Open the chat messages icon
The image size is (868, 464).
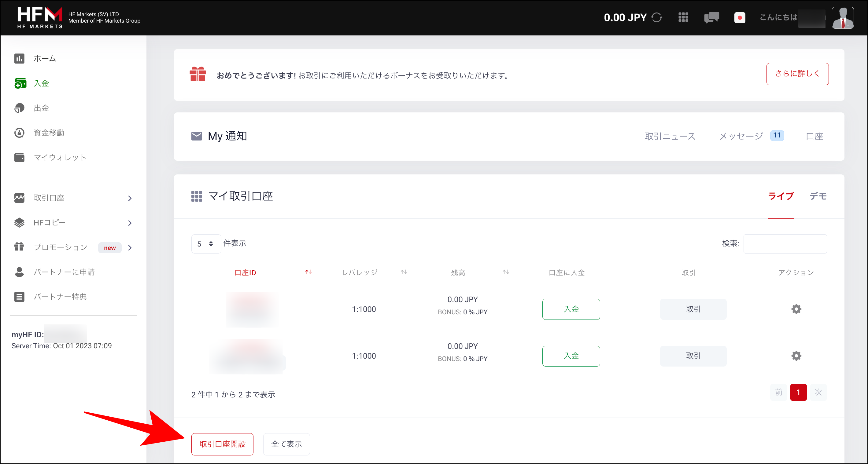[x=711, y=17]
